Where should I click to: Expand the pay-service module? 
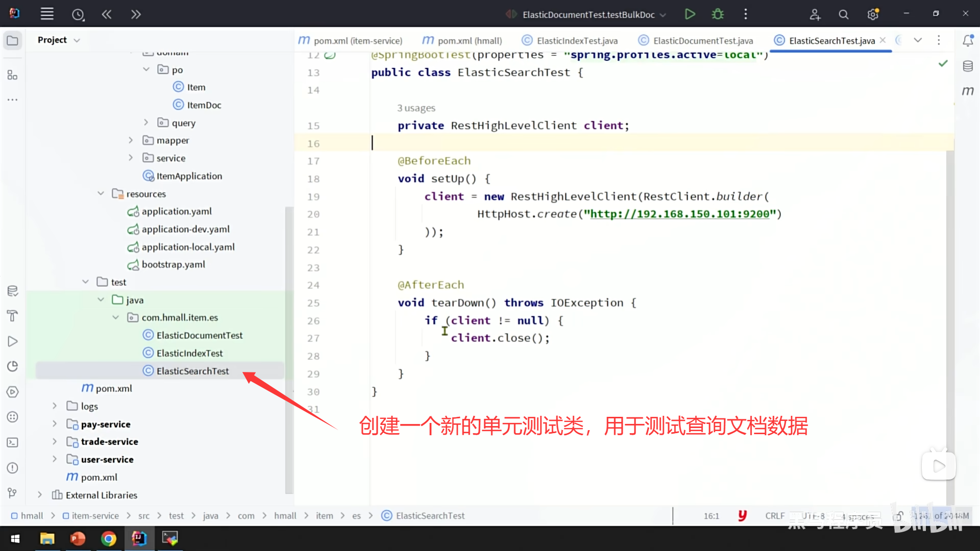[55, 424]
